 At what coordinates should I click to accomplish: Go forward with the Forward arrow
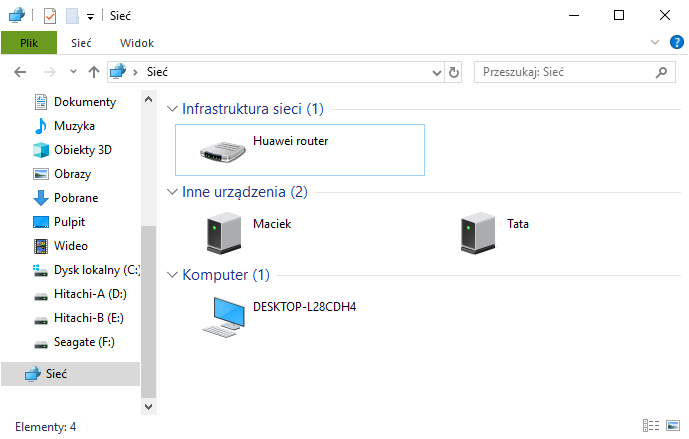(50, 72)
